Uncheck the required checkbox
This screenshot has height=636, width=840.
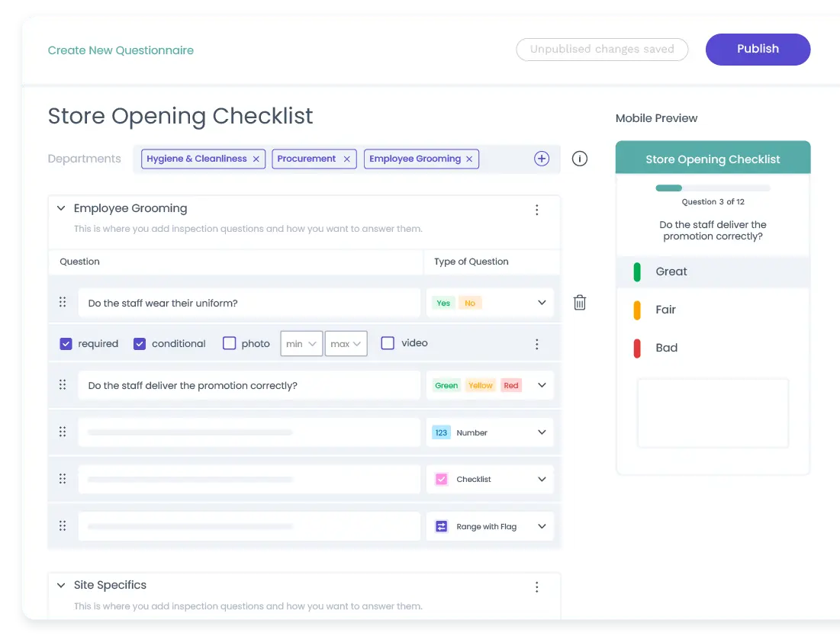tap(66, 344)
